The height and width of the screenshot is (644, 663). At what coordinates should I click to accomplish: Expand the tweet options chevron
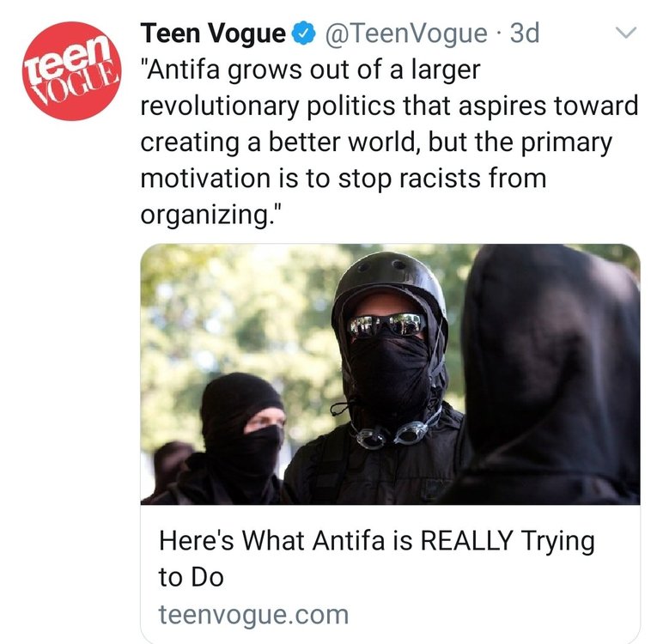click(626, 32)
